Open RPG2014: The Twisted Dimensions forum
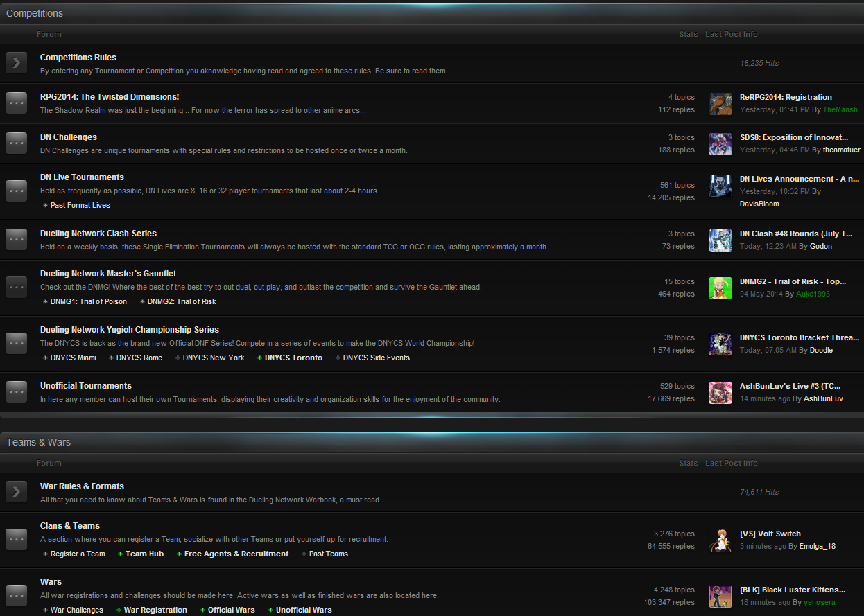864x616 pixels. 110,97
